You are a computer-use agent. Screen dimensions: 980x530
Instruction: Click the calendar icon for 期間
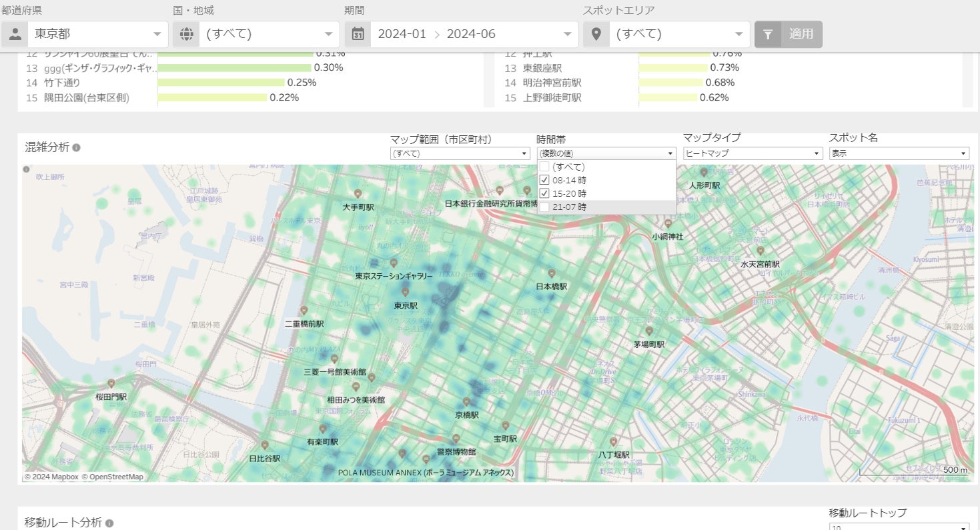(x=358, y=34)
